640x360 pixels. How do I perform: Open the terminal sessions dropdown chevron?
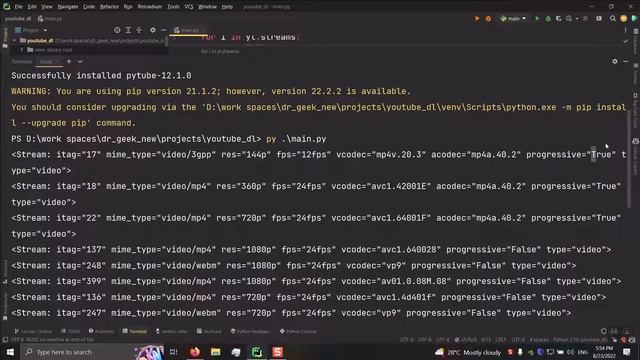coord(80,62)
